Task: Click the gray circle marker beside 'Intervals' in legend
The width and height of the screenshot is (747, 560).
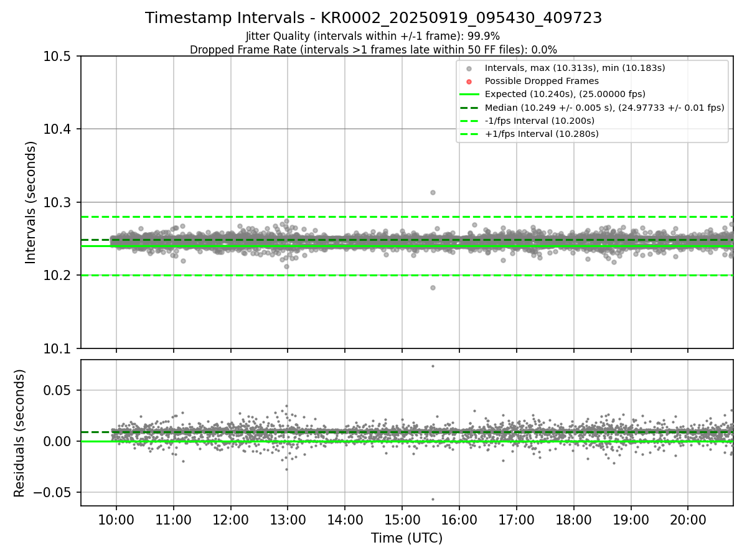Action: click(469, 68)
